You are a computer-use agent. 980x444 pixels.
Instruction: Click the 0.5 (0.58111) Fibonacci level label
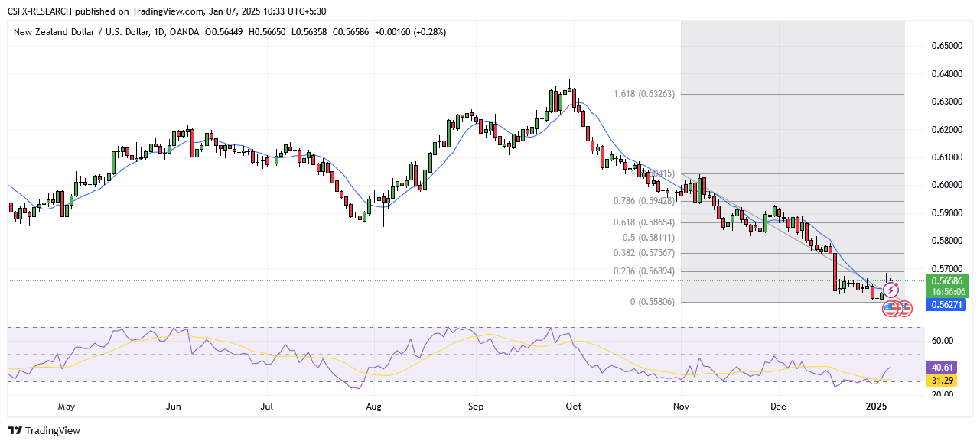point(649,238)
